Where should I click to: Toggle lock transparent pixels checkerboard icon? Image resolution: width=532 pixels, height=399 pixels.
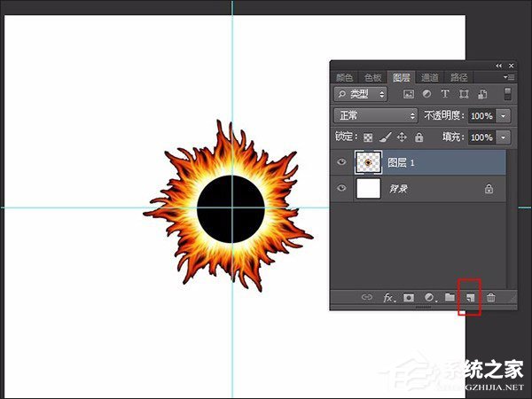(x=368, y=137)
